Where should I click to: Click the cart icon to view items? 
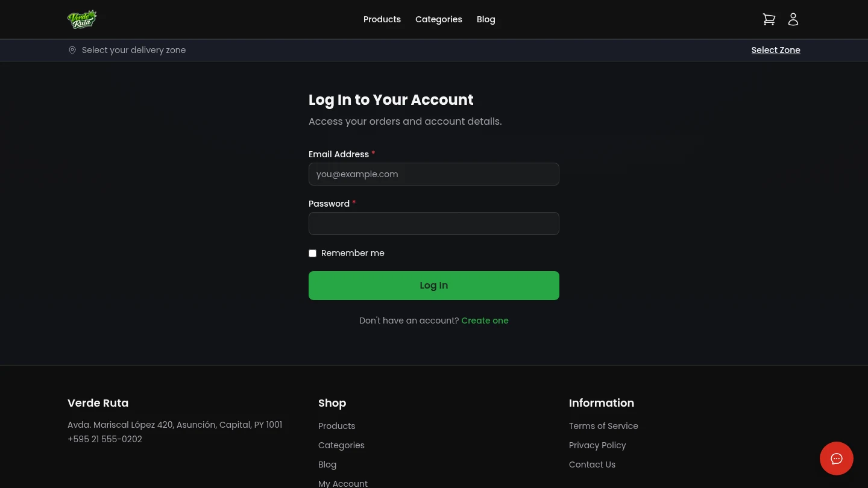[x=769, y=19]
